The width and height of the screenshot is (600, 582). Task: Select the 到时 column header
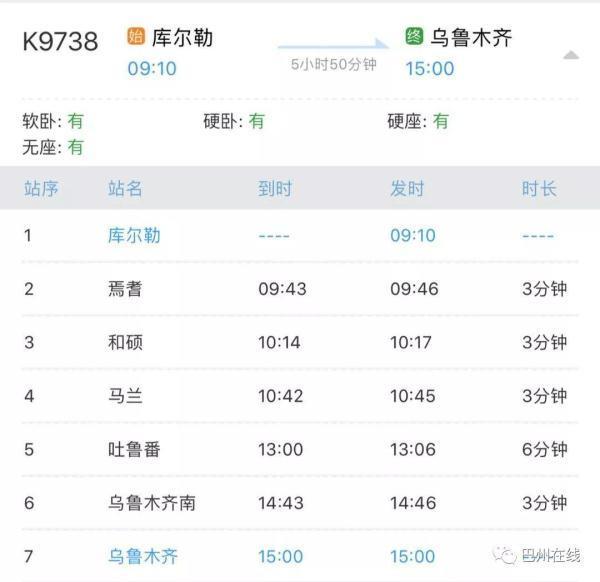pyautogui.click(x=274, y=188)
